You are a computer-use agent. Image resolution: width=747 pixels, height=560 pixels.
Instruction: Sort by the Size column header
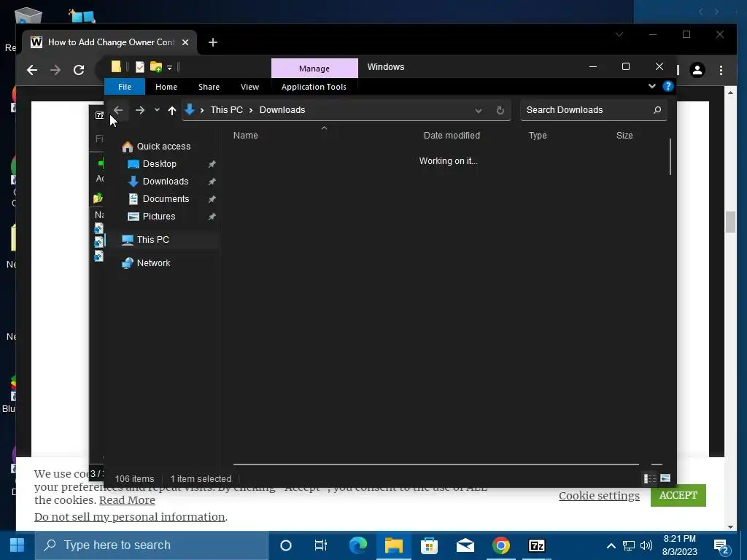(624, 135)
